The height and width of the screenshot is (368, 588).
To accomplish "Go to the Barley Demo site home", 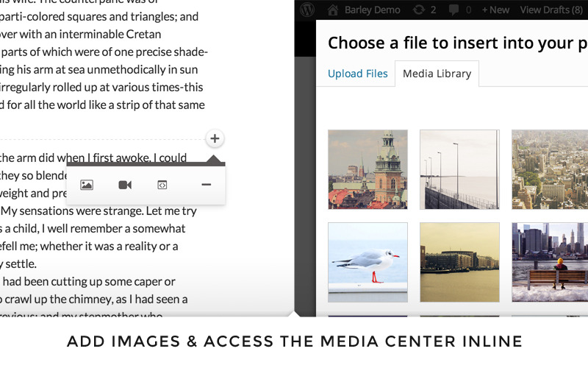I will [364, 10].
